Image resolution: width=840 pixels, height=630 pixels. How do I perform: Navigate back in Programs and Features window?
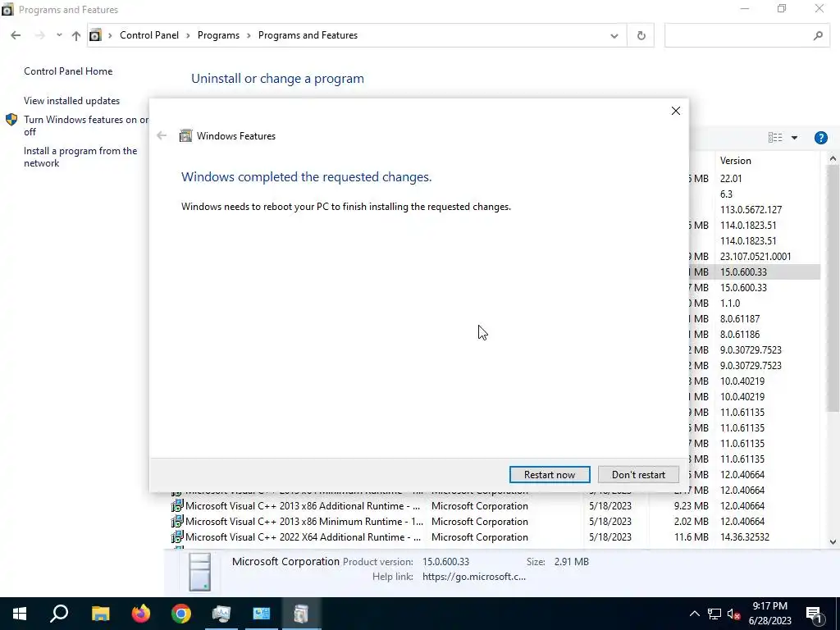coord(16,35)
